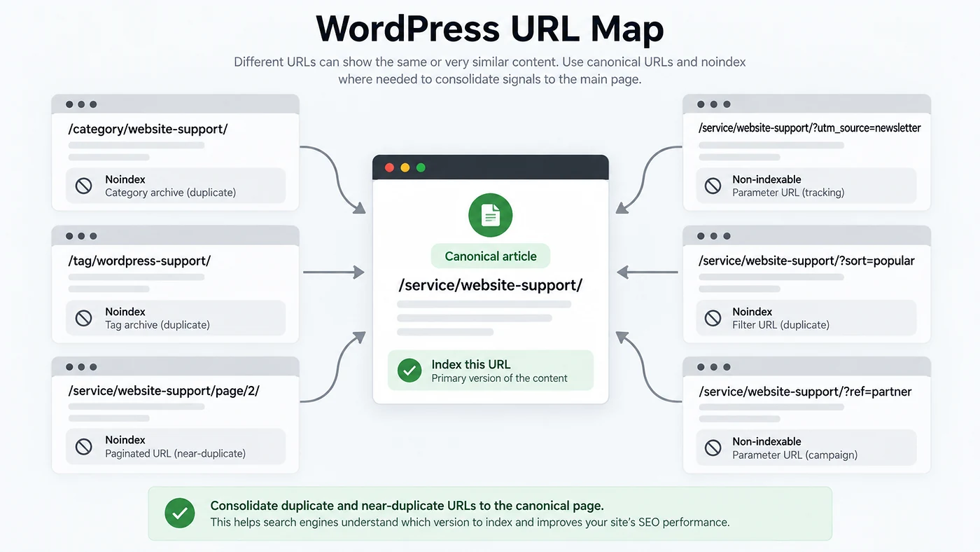This screenshot has width=980, height=552.
Task: Click the noindex icon for Paginated URL
Action: (x=84, y=446)
